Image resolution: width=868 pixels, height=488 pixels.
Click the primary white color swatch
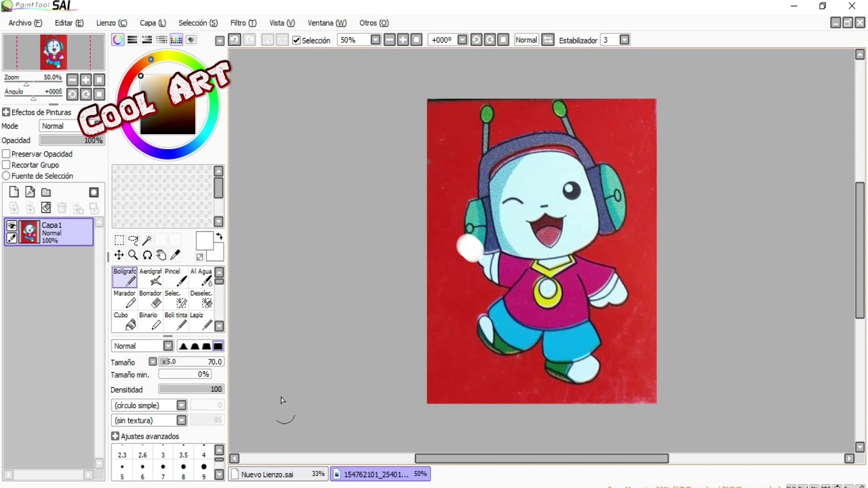point(204,241)
